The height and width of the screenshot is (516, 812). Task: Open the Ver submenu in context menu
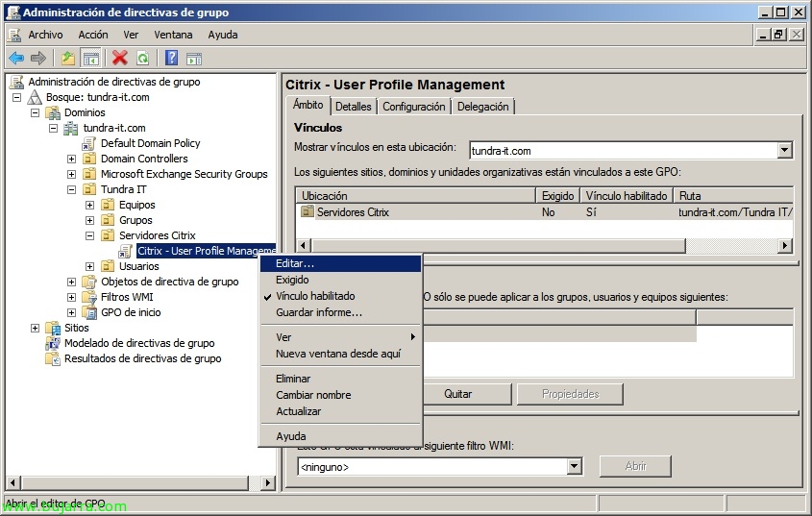(341, 337)
